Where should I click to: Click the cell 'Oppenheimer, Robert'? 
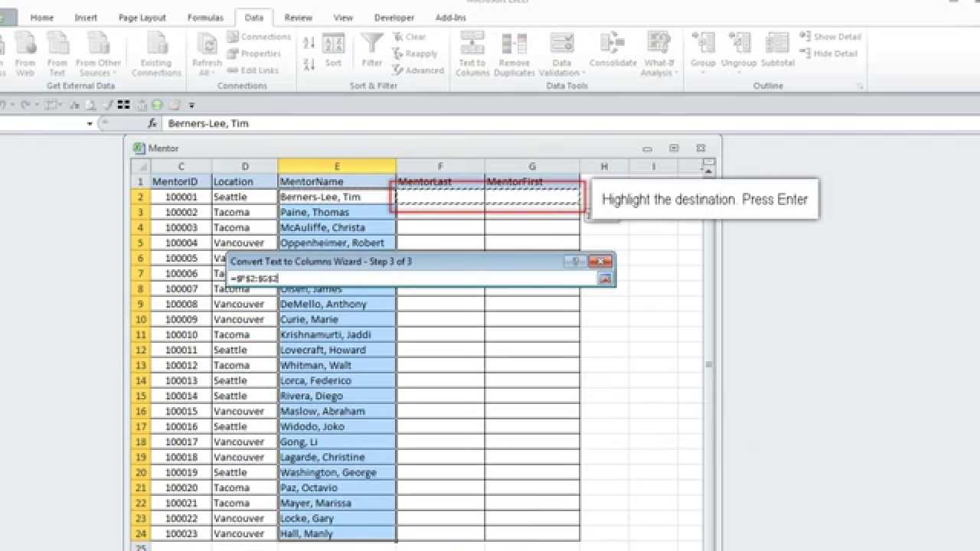coord(337,243)
